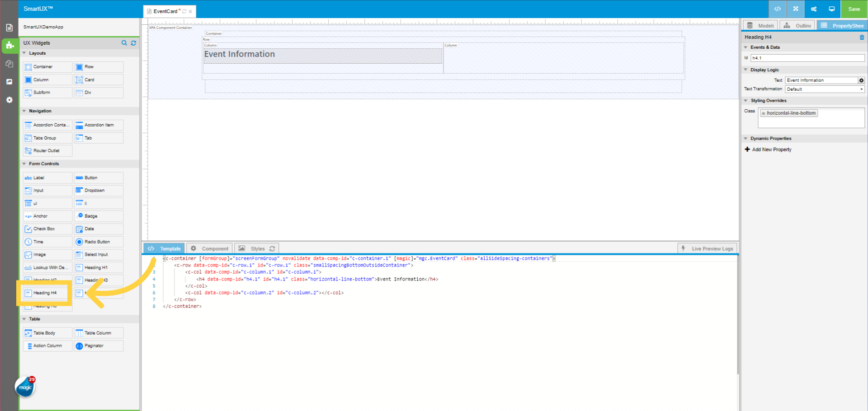The image size is (868, 411).
Task: Remove the horizontal-line-bottom class chip
Action: [763, 113]
